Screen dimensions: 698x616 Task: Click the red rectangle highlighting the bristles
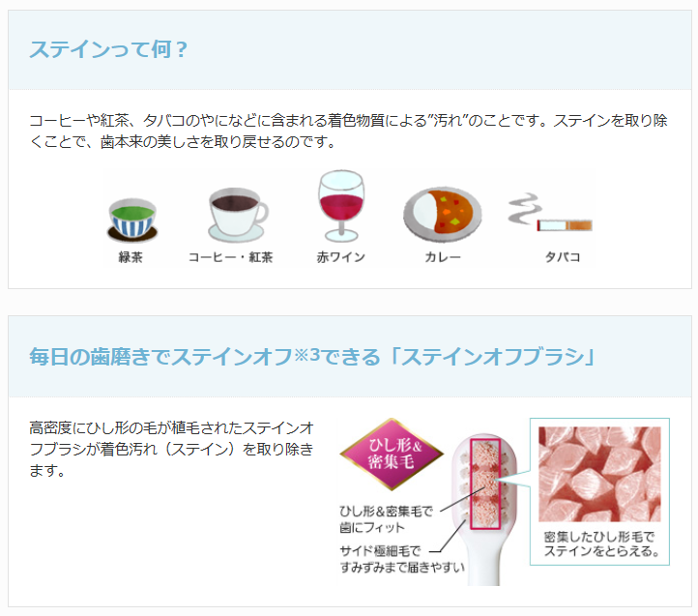pos(485,484)
